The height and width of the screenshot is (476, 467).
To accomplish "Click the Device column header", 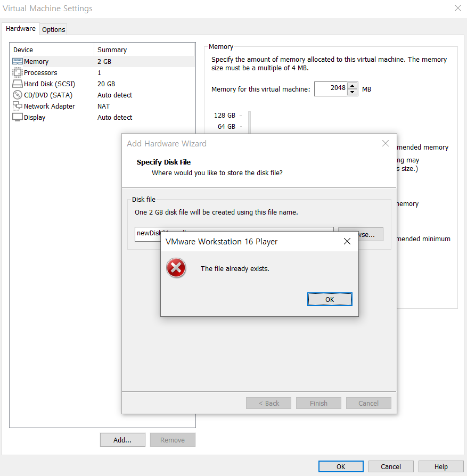I will (x=52, y=50).
